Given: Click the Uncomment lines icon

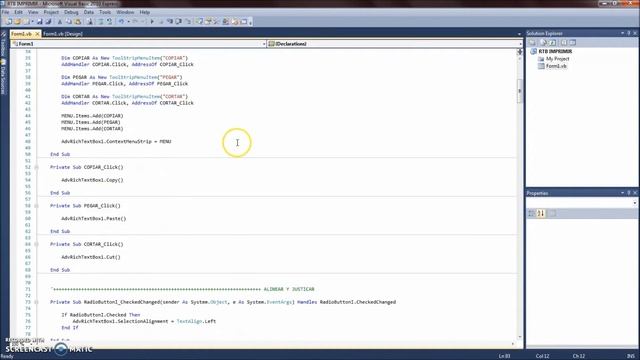Looking at the screenshot, I should coord(109,21).
